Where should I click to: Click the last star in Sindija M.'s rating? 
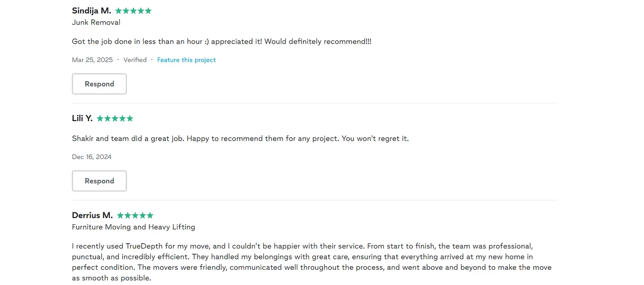coord(148,11)
